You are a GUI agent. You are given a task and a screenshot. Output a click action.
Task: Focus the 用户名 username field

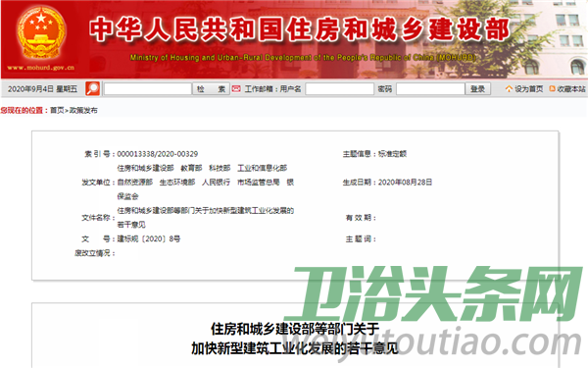point(339,89)
